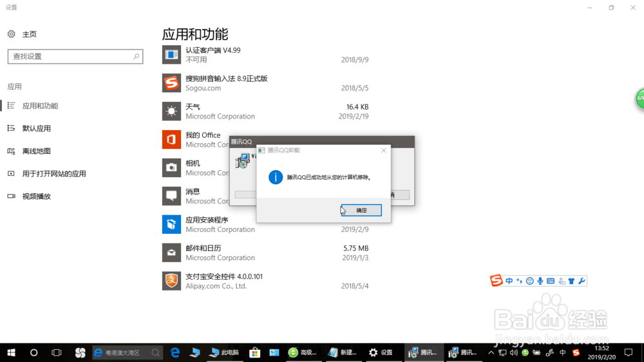The width and height of the screenshot is (644, 362).
Task: Show hidden tray icons chevron
Action: click(x=491, y=352)
